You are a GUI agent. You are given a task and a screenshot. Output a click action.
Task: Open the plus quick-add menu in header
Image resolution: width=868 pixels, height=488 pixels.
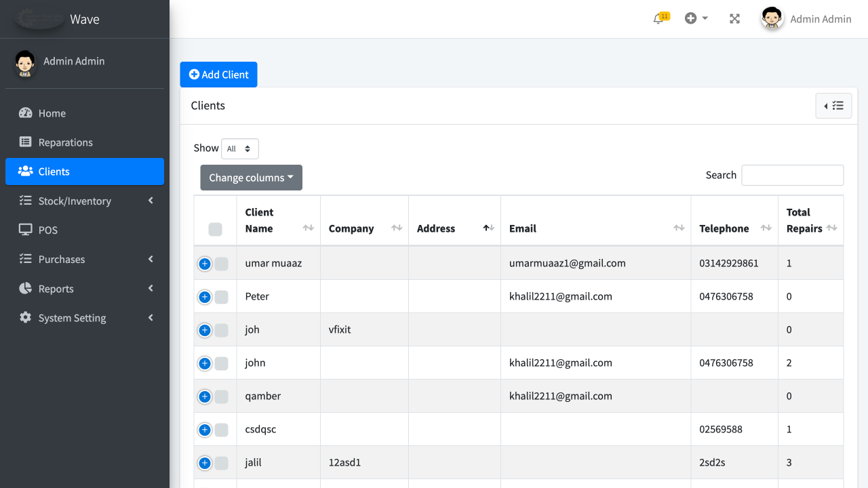pos(696,18)
